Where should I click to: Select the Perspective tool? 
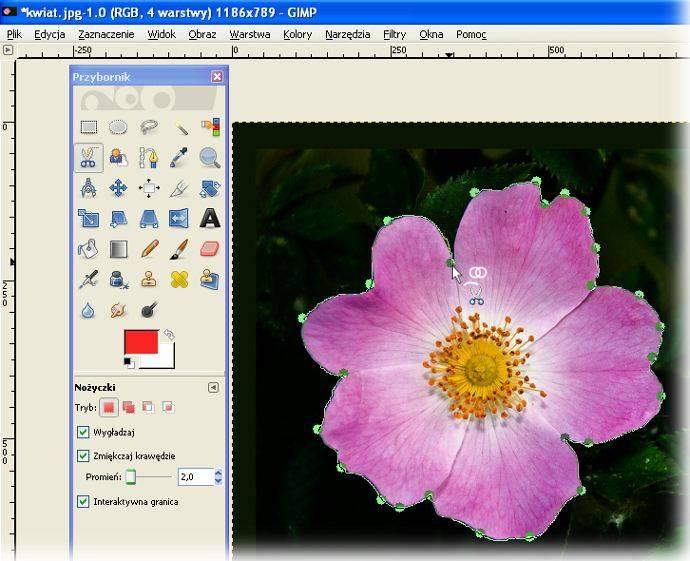coord(149,218)
